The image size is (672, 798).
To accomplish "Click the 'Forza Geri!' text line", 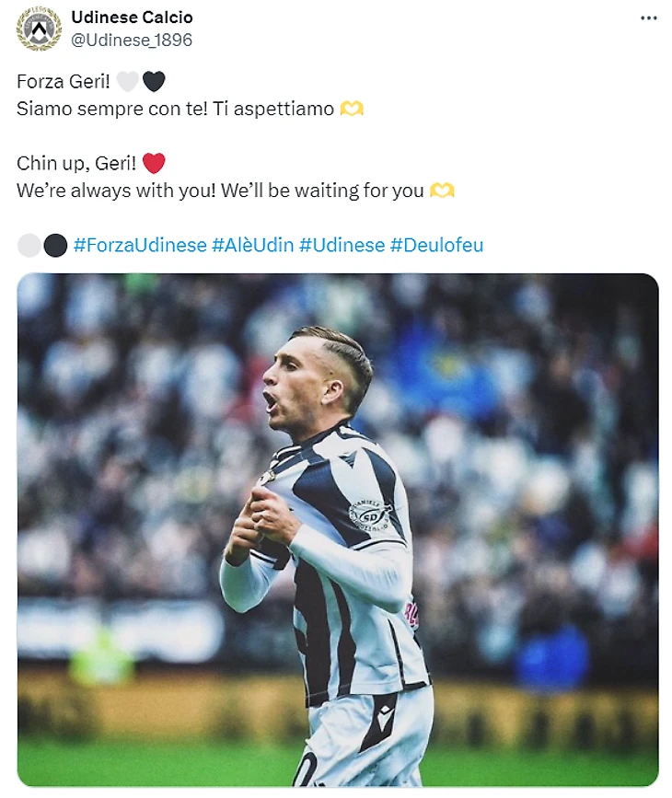I will pos(63,82).
